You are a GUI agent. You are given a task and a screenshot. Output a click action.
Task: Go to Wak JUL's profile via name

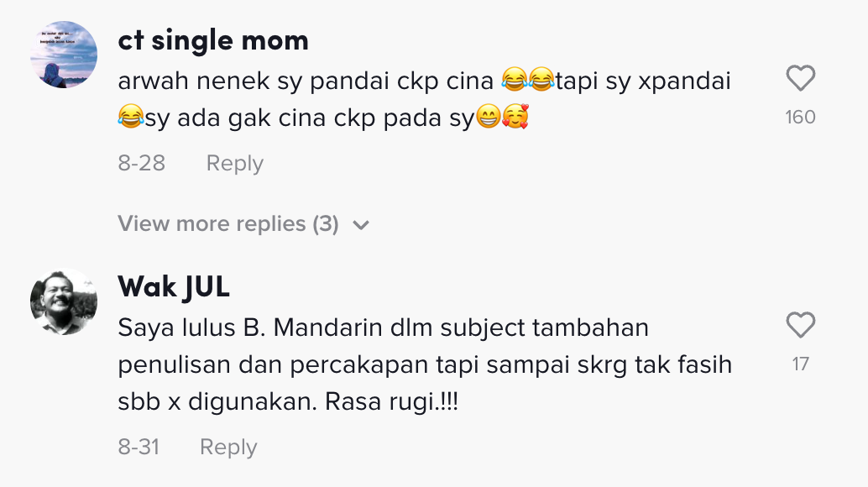pos(174,287)
